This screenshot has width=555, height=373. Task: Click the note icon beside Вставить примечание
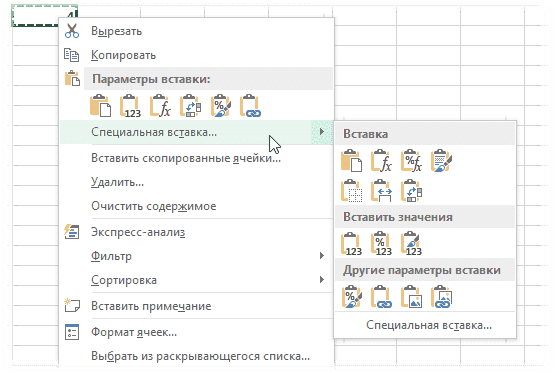coord(72,305)
